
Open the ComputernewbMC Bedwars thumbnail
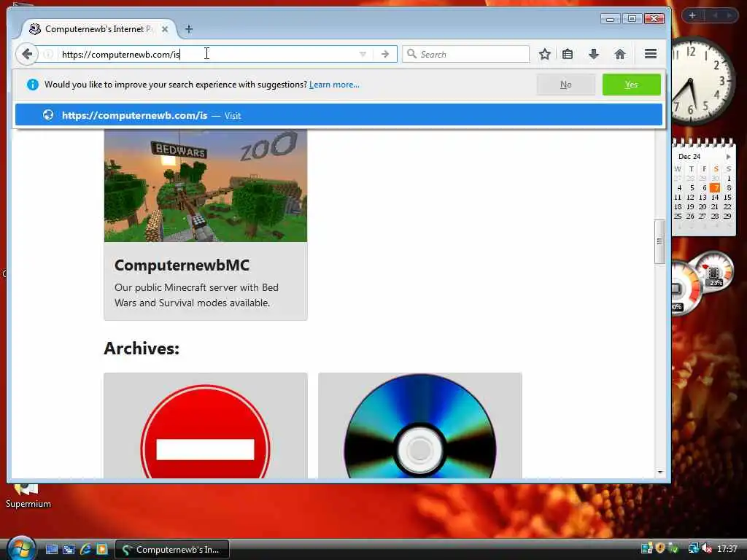(x=205, y=186)
